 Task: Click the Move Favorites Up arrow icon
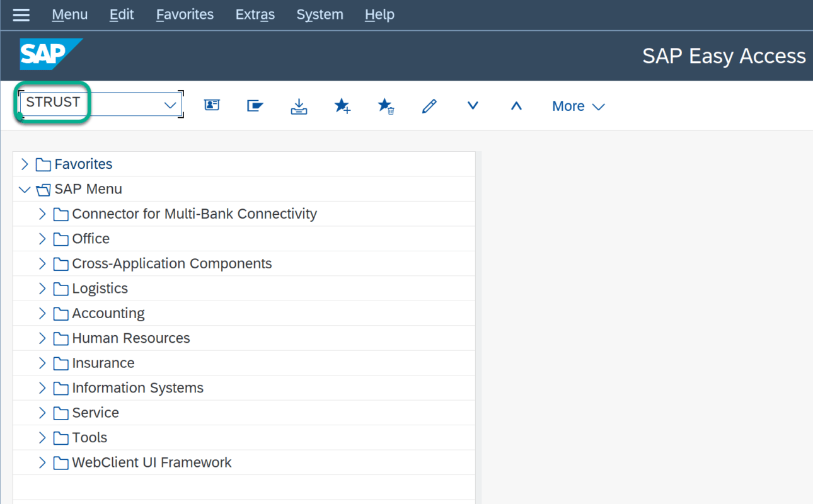tap(516, 106)
